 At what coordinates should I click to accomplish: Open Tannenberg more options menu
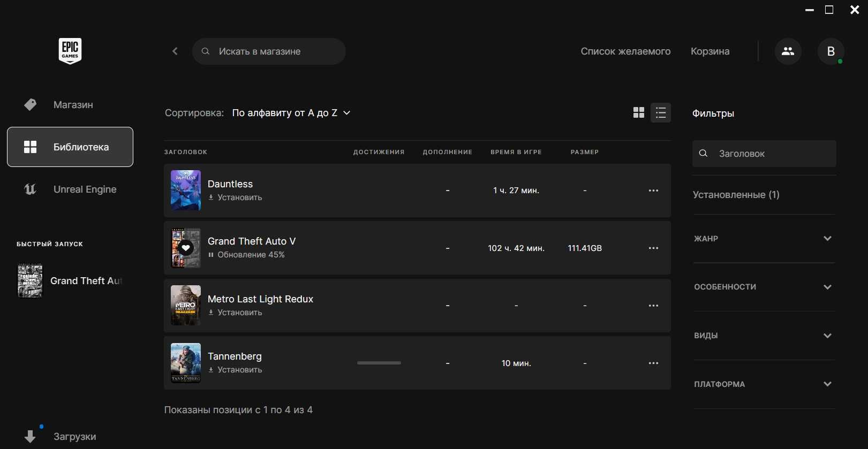point(653,363)
